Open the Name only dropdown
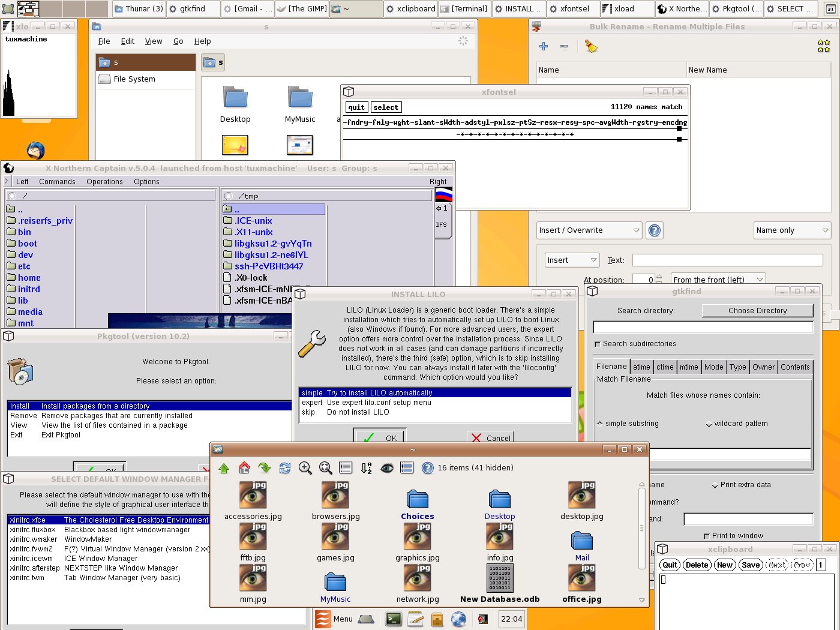The width and height of the screenshot is (840, 630). tap(792, 230)
